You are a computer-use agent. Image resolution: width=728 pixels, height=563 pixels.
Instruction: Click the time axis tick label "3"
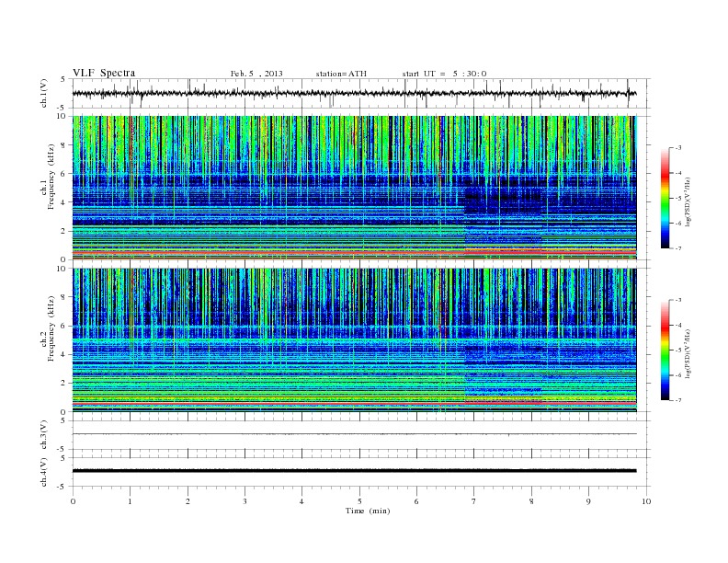tap(245, 501)
